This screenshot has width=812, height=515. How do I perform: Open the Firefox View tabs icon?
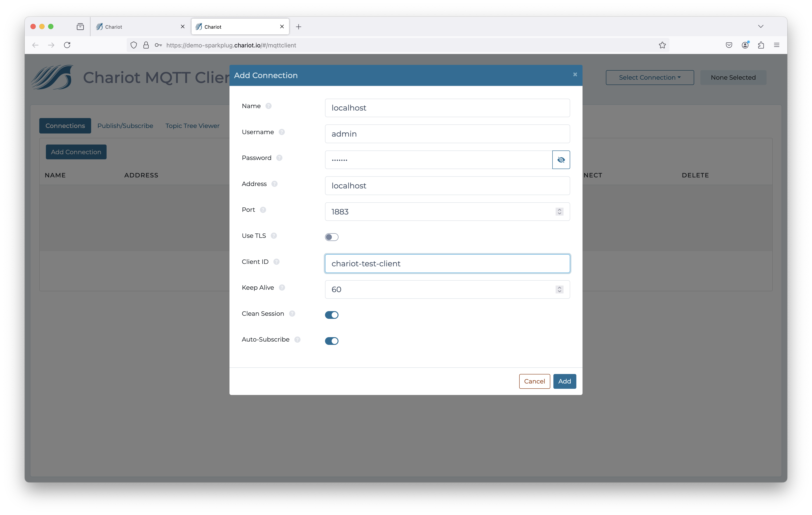point(80,27)
